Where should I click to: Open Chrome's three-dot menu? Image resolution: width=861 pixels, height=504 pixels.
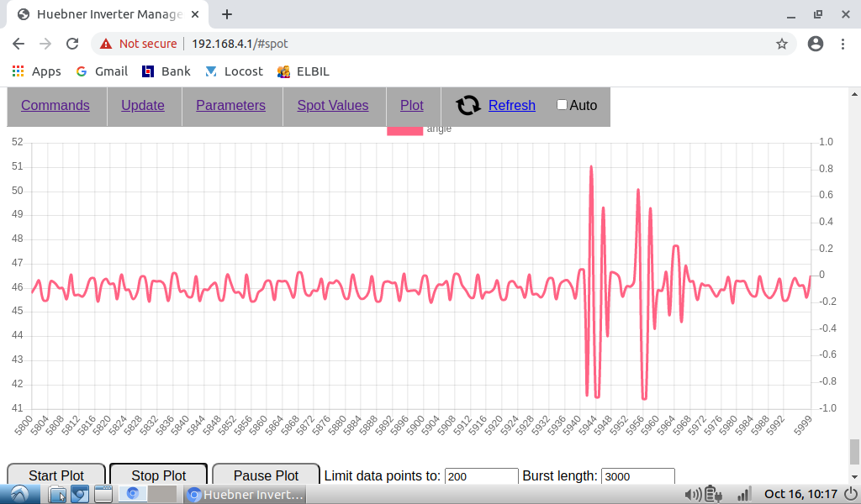pyautogui.click(x=843, y=44)
